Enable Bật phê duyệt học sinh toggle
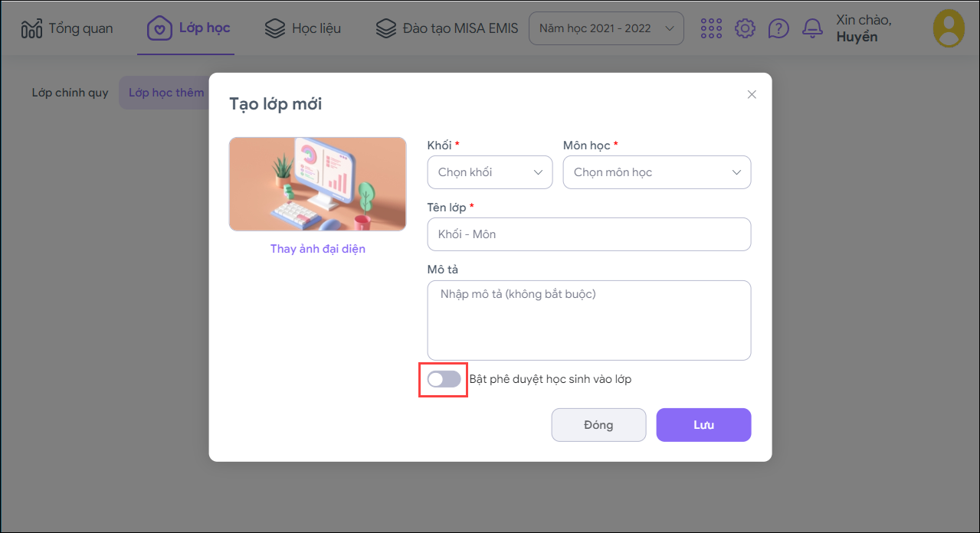 tap(444, 379)
